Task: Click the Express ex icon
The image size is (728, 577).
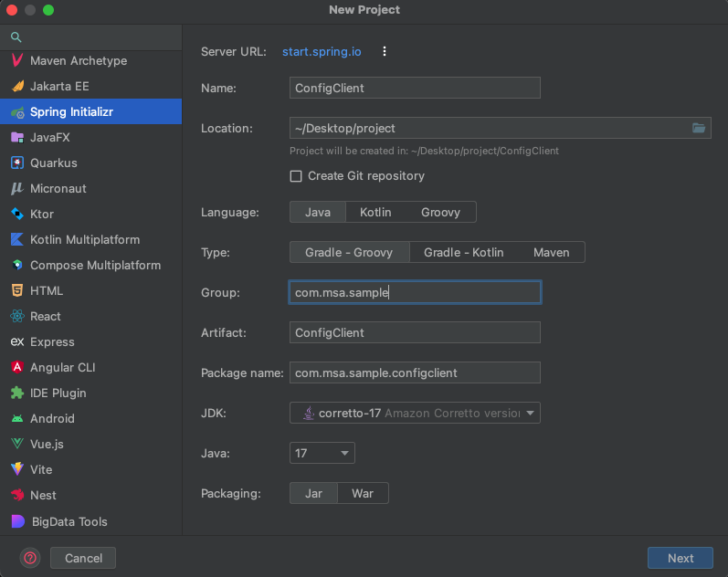Action: pos(17,341)
